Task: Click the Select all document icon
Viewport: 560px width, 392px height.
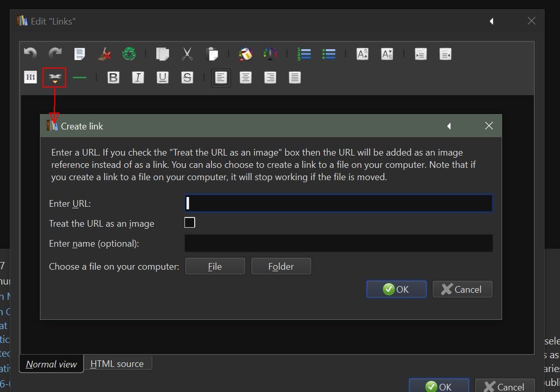Action: (x=79, y=54)
